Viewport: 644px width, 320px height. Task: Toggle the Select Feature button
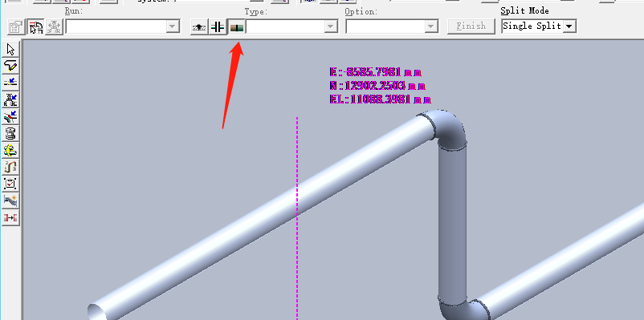point(35,27)
